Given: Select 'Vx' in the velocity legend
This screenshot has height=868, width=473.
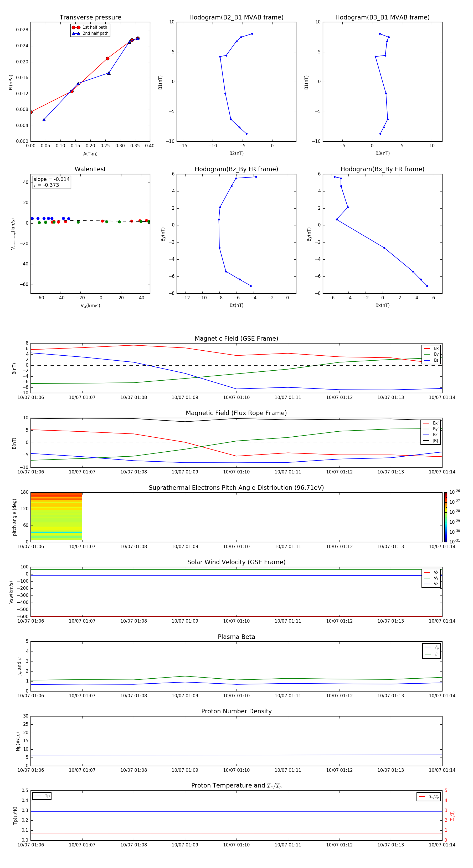Looking at the screenshot, I should point(431,572).
